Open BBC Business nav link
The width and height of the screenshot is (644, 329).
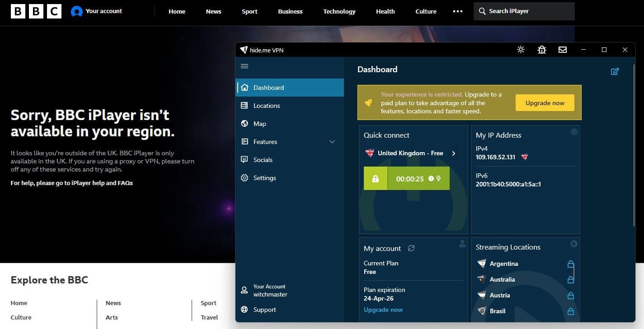click(290, 11)
